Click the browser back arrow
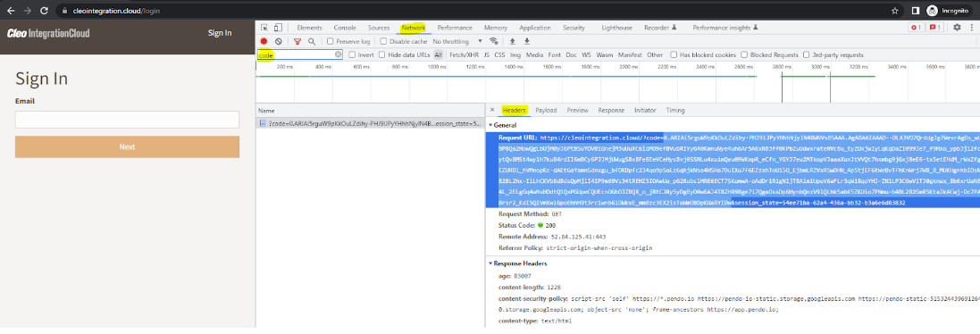 pyautogui.click(x=11, y=11)
